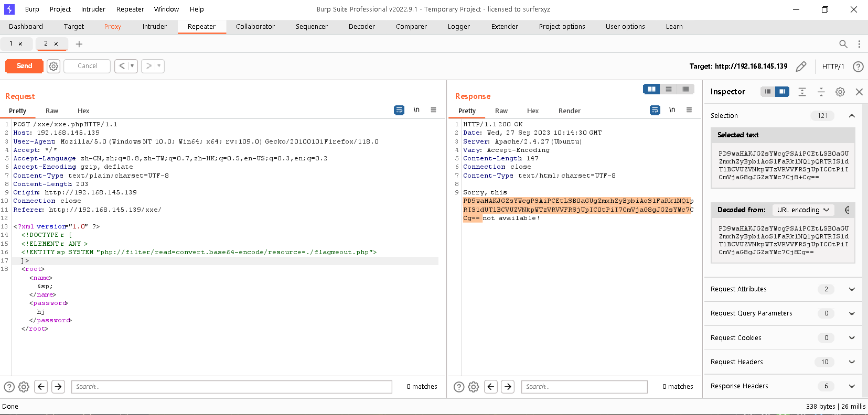Jump to next Request search match

58,387
